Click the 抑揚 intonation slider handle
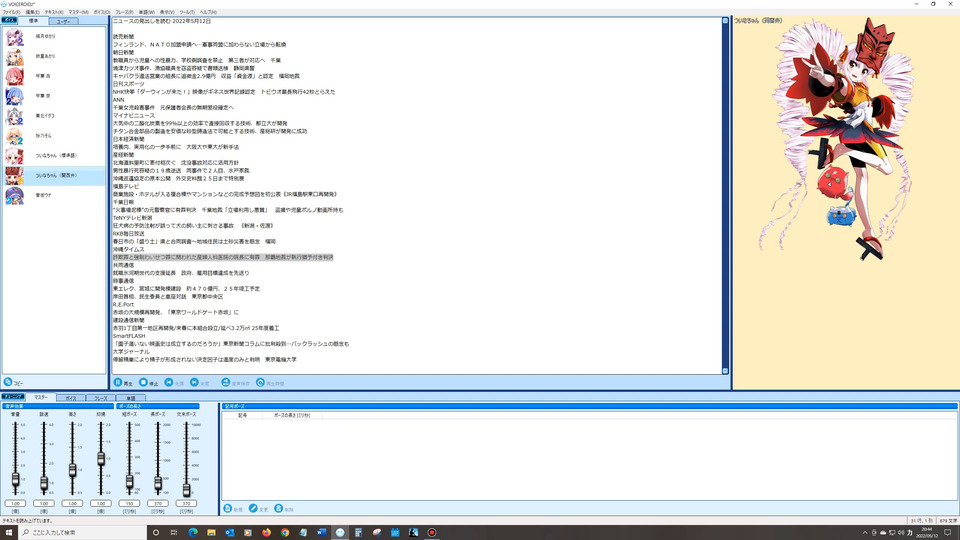The width and height of the screenshot is (960, 540). click(x=101, y=458)
